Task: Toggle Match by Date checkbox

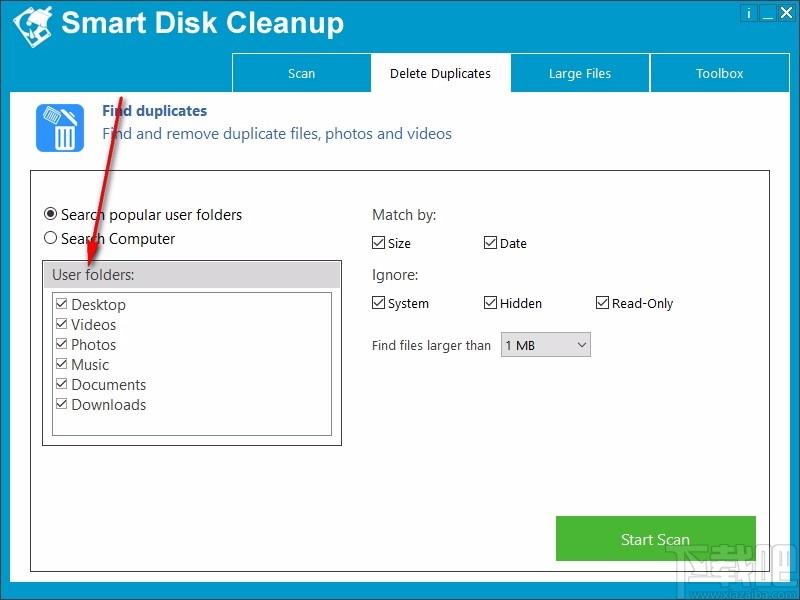Action: (x=490, y=242)
